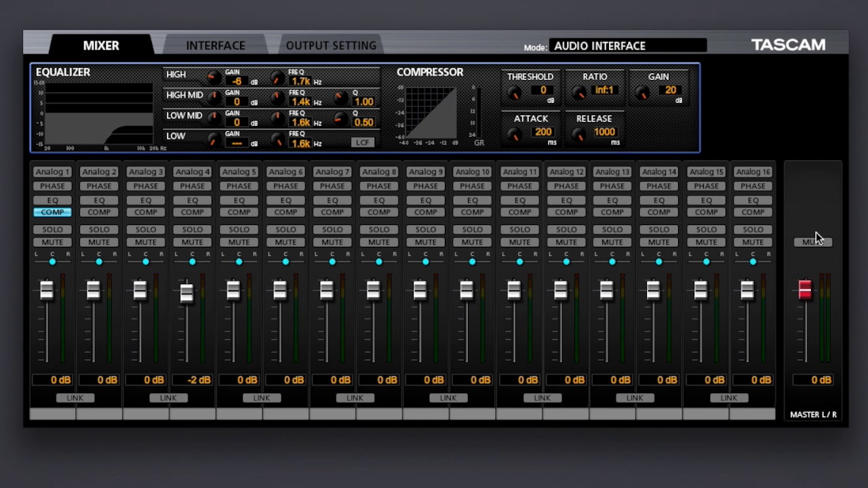The height and width of the screenshot is (488, 868).
Task: Click the HIGH band gain knob
Action: 214,79
